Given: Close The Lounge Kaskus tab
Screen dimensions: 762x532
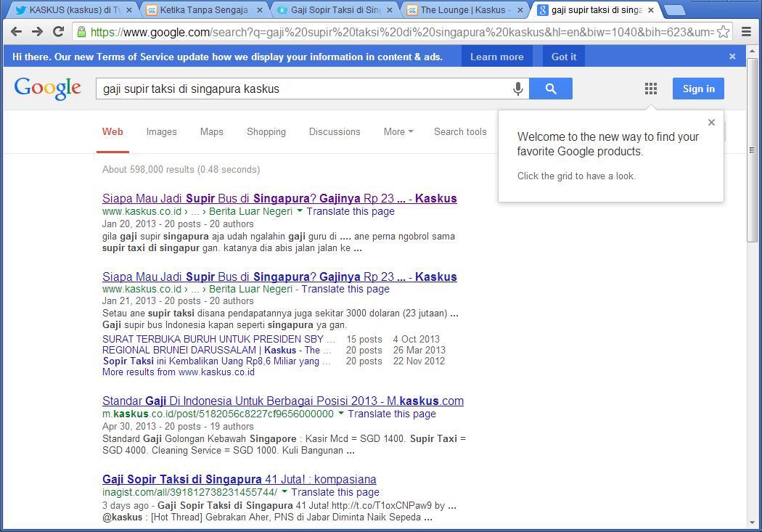Looking at the screenshot, I should click(520, 9).
